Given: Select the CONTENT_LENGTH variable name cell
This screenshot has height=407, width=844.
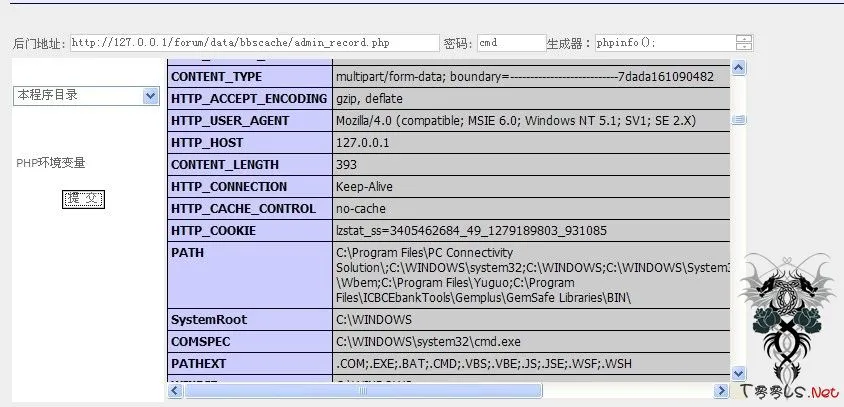Looking at the screenshot, I should [250, 165].
